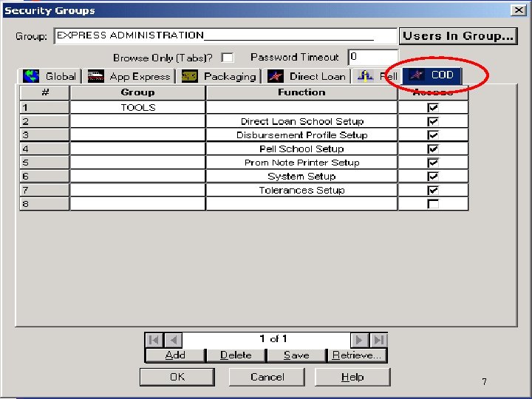
Task: Open Users In Group dialog
Action: point(458,36)
